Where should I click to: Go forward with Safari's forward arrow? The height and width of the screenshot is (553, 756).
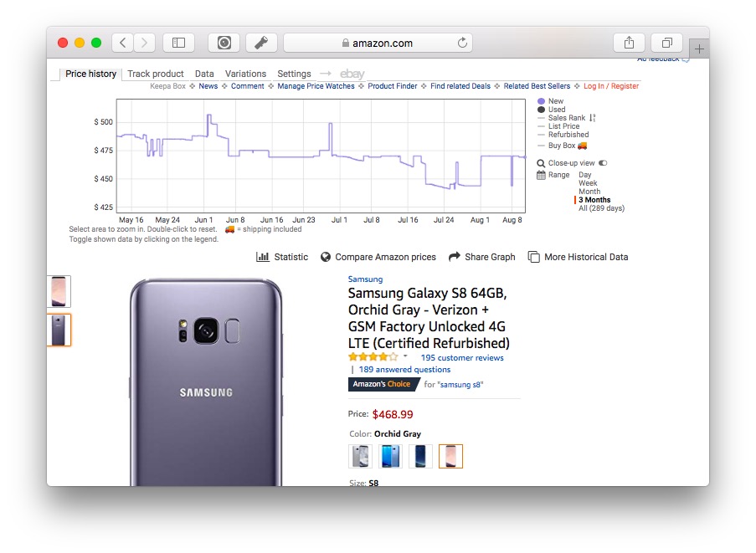pyautogui.click(x=144, y=43)
